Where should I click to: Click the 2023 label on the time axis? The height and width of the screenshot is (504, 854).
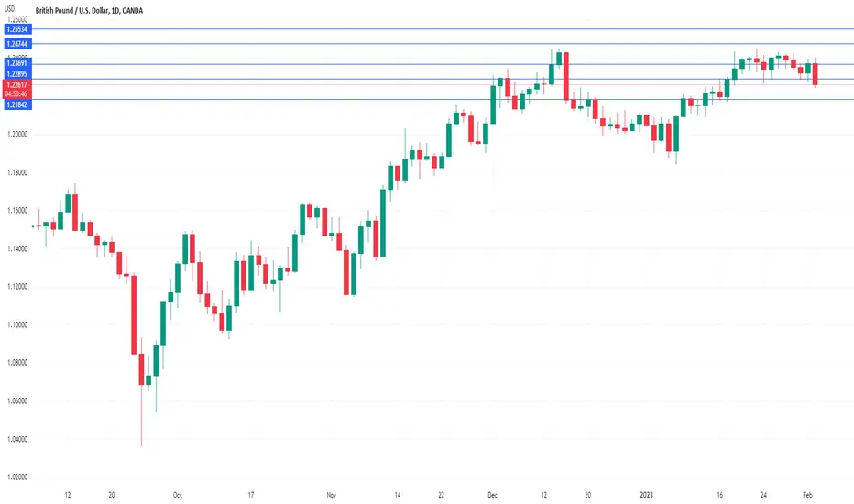(646, 495)
